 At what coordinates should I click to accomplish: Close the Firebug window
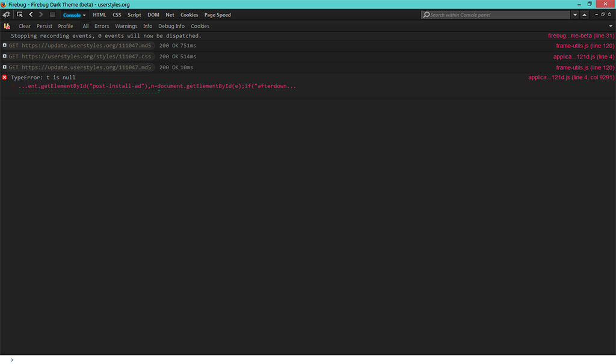click(x=605, y=4)
